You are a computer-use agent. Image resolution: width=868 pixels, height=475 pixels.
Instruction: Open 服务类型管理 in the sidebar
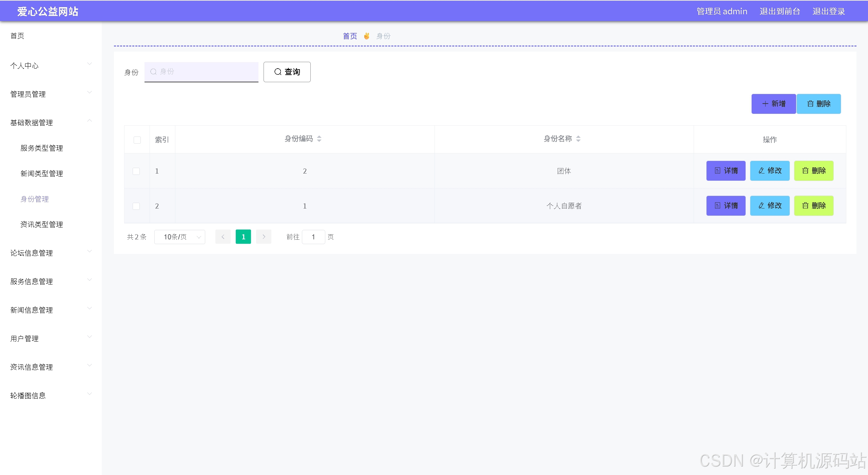(x=42, y=148)
